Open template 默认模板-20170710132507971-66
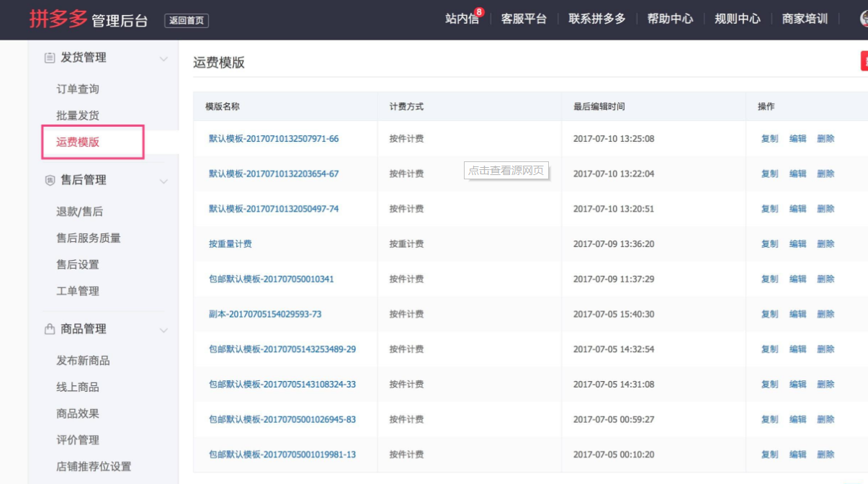The height and width of the screenshot is (484, 868). (x=274, y=138)
